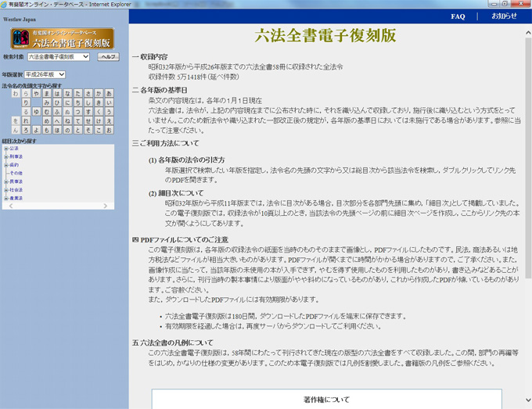
Task: Click the は kana index button
Action: (57, 93)
